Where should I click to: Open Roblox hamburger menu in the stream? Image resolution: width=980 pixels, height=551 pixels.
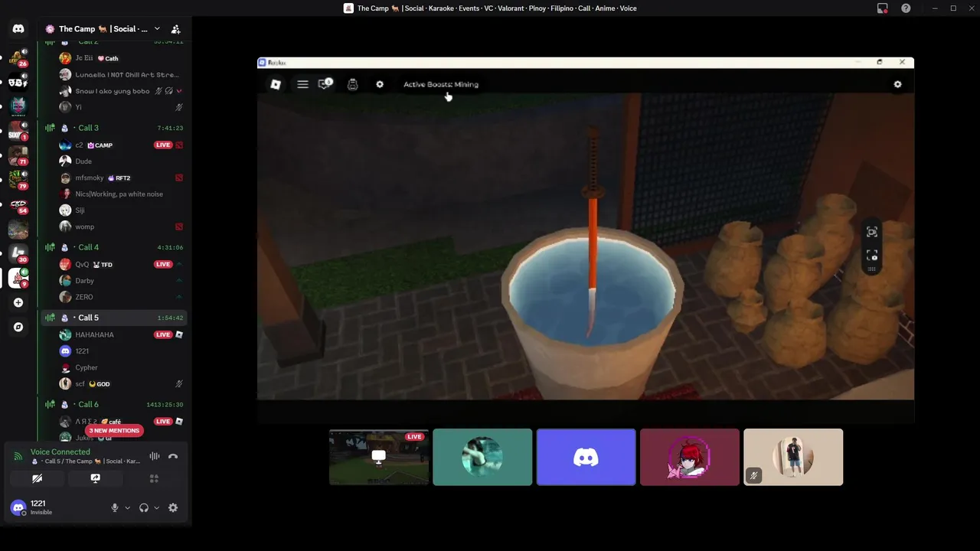click(x=302, y=84)
